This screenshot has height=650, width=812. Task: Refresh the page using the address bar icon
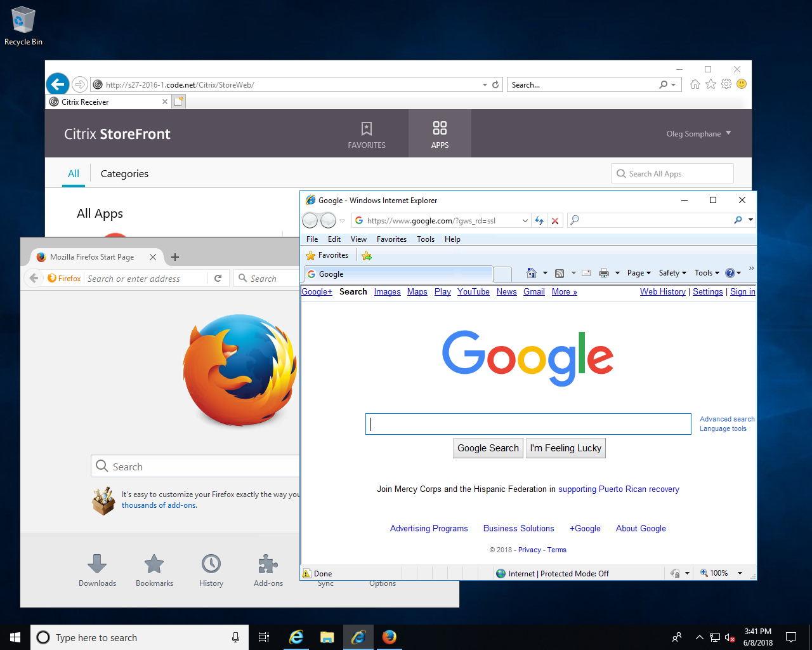point(539,220)
